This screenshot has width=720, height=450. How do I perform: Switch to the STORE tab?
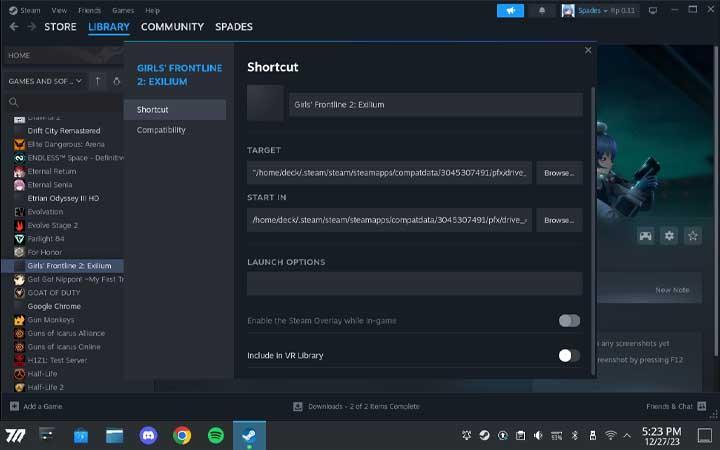pos(60,27)
